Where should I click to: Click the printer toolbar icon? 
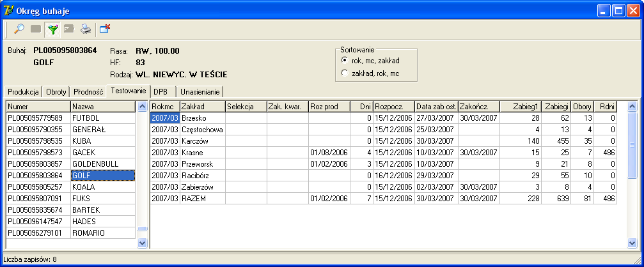[x=86, y=29]
